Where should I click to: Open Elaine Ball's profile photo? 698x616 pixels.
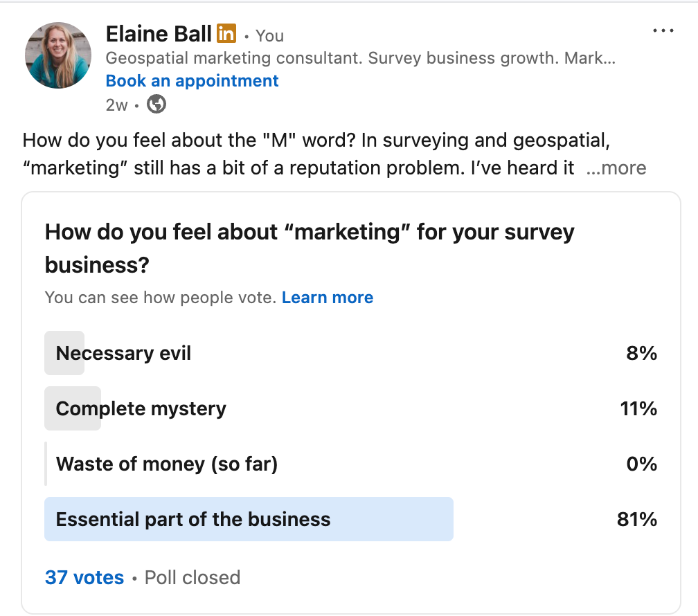tap(58, 56)
